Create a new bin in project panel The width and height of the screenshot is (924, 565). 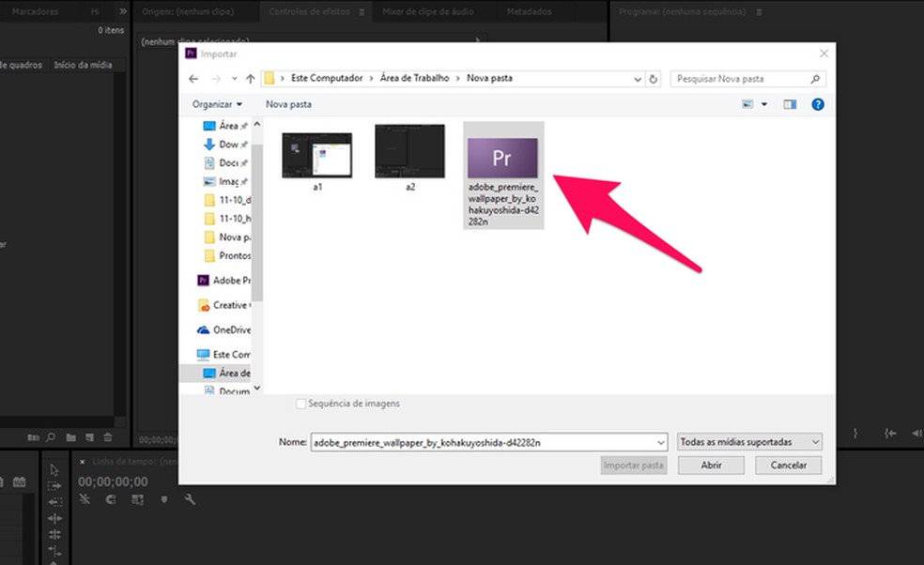70,437
